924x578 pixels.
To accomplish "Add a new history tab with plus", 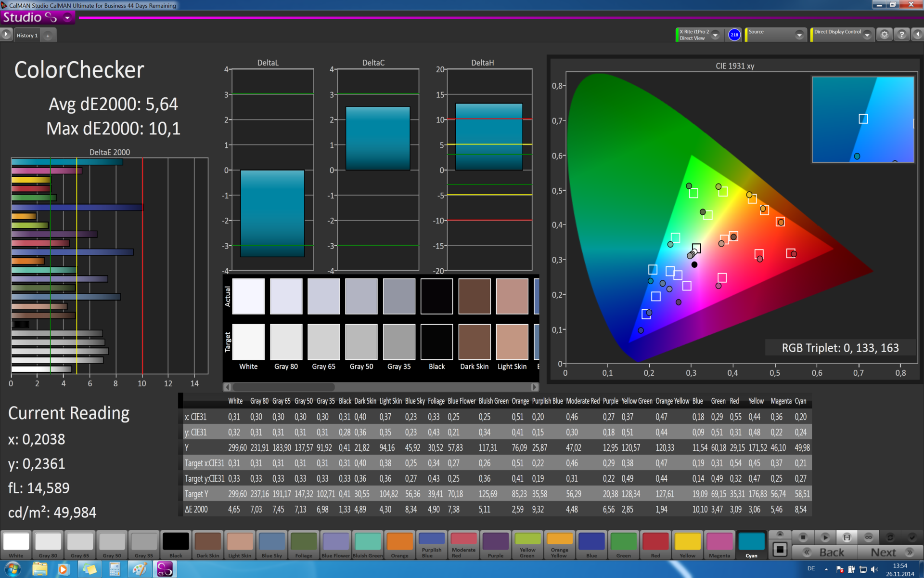I will coord(48,35).
